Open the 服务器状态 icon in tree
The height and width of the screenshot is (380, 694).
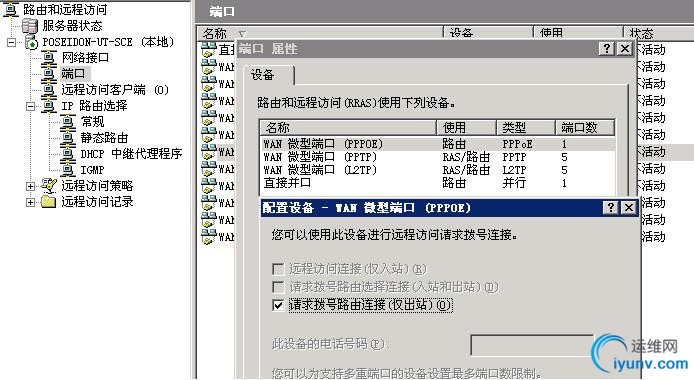[30, 26]
